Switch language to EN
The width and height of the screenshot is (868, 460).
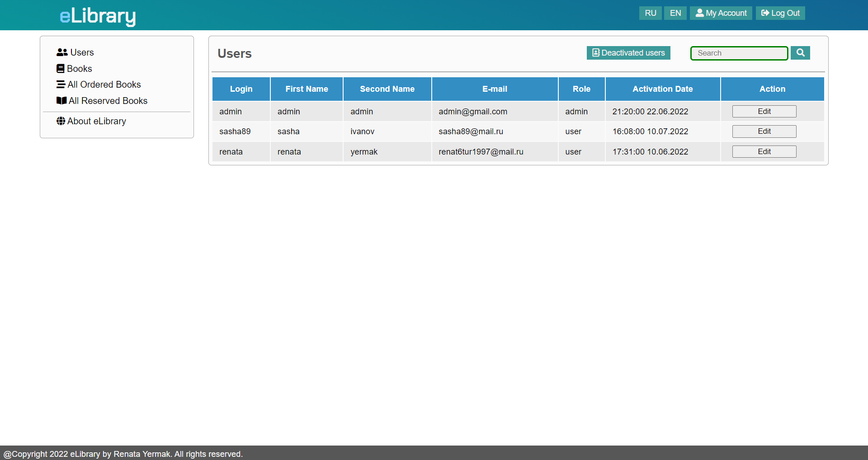[x=675, y=13]
